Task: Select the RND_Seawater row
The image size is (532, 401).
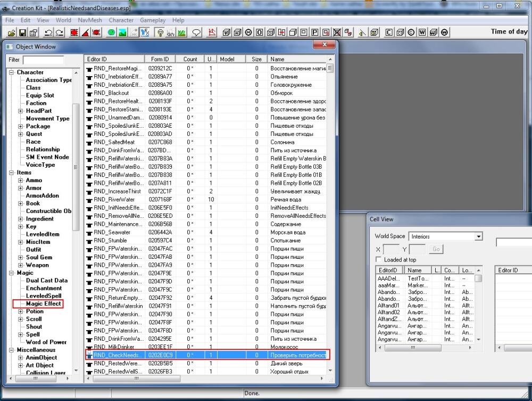Action: 205,233
